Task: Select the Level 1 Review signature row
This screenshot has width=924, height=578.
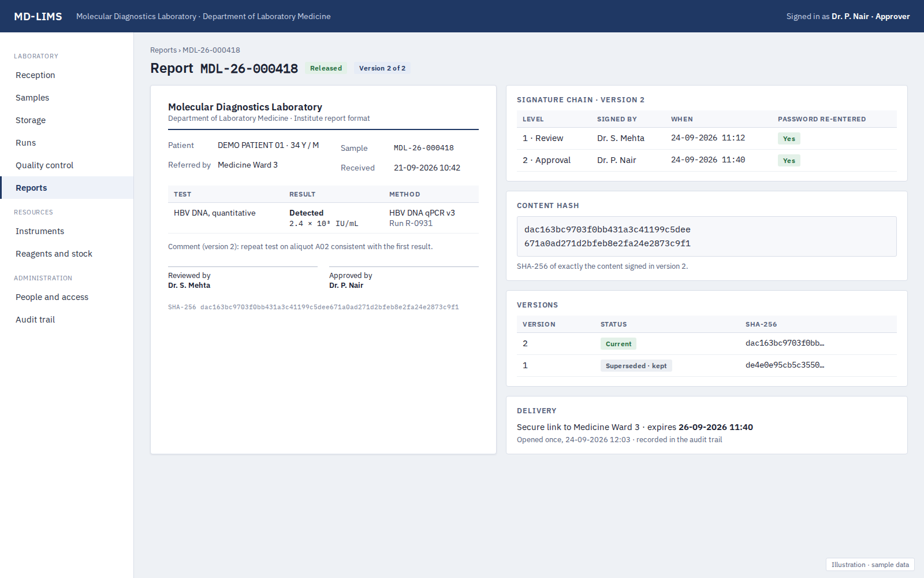Action: [707, 138]
